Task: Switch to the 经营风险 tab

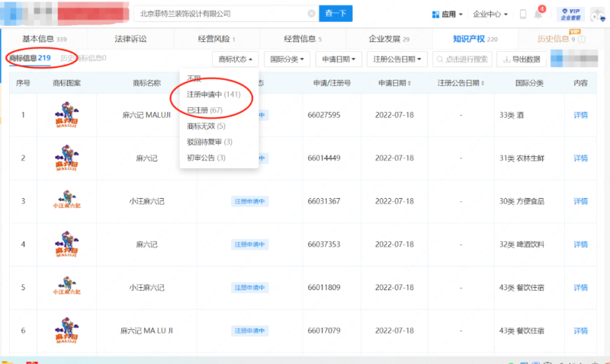Action: 217,39
